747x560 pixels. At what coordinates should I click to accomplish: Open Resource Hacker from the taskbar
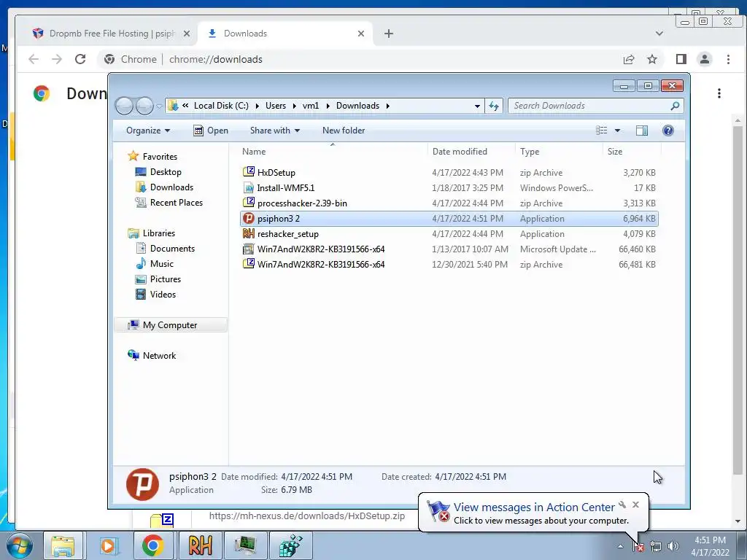200,545
